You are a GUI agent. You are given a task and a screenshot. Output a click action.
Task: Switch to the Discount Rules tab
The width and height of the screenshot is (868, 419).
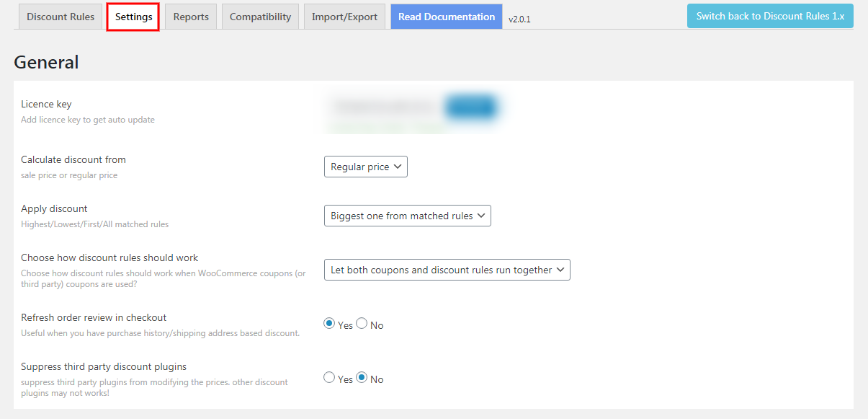coord(60,16)
